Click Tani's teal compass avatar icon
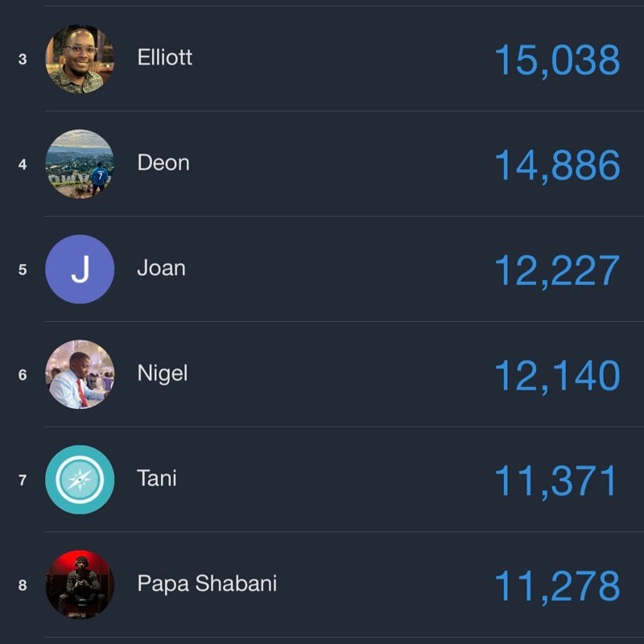The width and height of the screenshot is (644, 644). tap(80, 480)
